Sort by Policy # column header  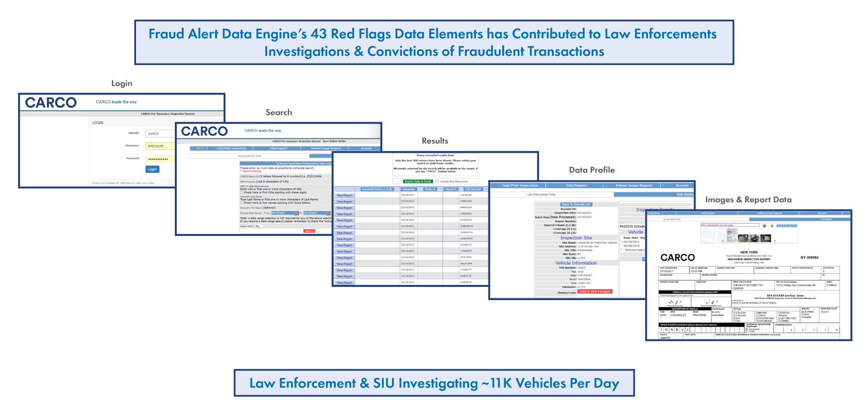tap(430, 189)
